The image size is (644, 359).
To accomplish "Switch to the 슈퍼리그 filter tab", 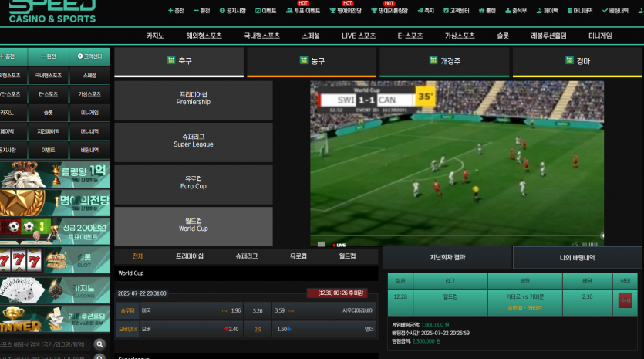I will tap(247, 256).
